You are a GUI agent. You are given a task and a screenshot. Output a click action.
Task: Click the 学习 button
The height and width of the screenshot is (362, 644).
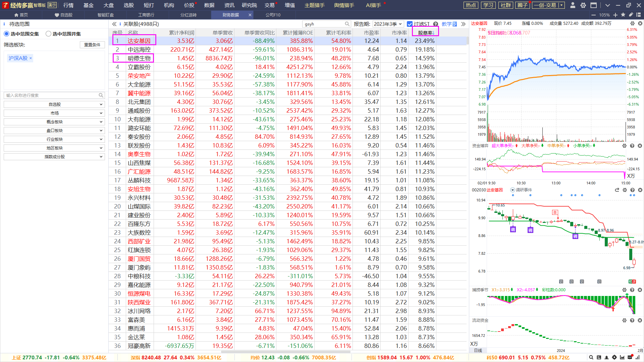pyautogui.click(x=488, y=5)
